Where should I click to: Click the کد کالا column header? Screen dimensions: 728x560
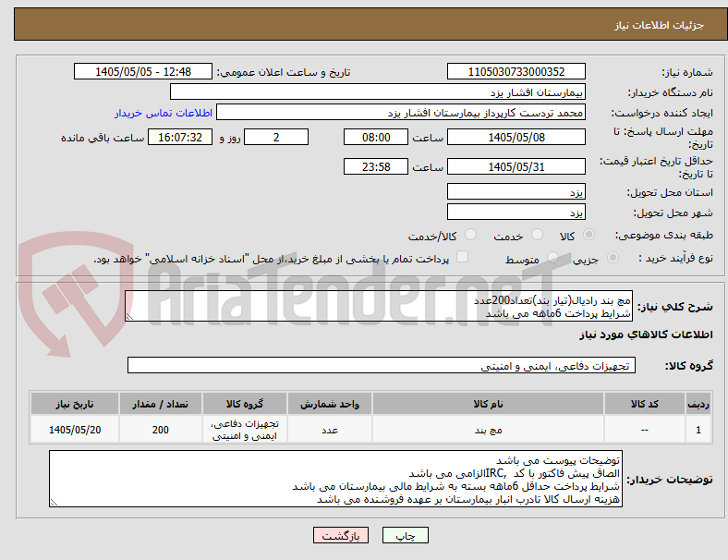click(645, 404)
